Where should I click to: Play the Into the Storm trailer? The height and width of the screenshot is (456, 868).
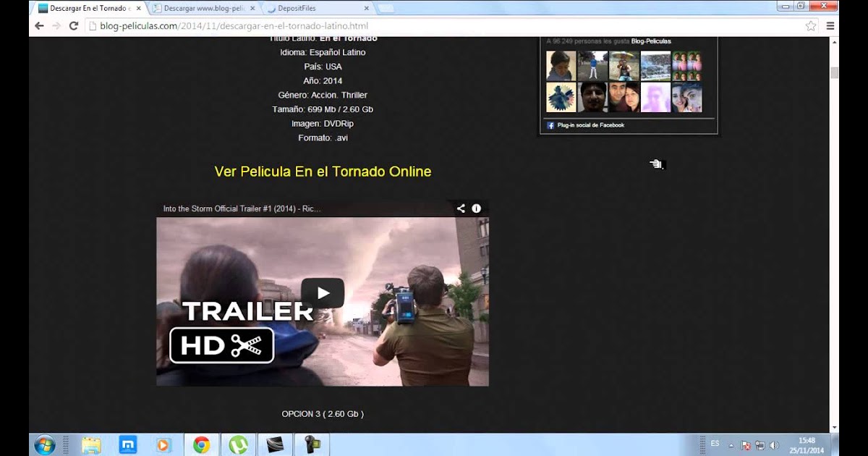pos(323,293)
